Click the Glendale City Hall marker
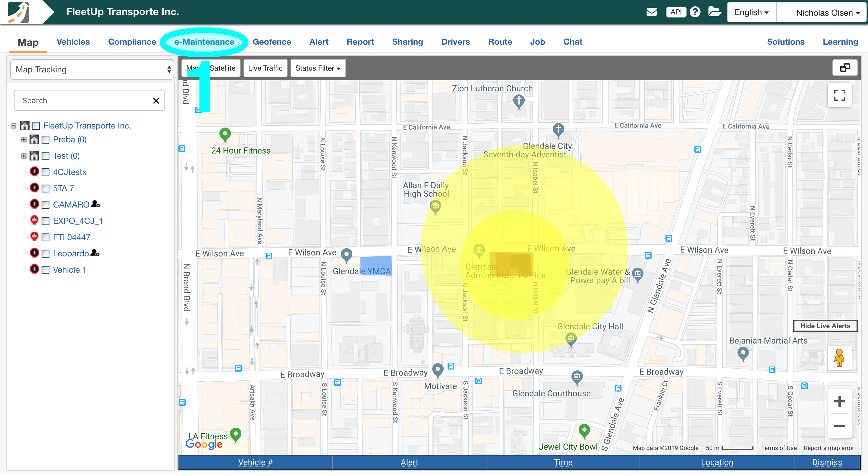 click(x=571, y=340)
